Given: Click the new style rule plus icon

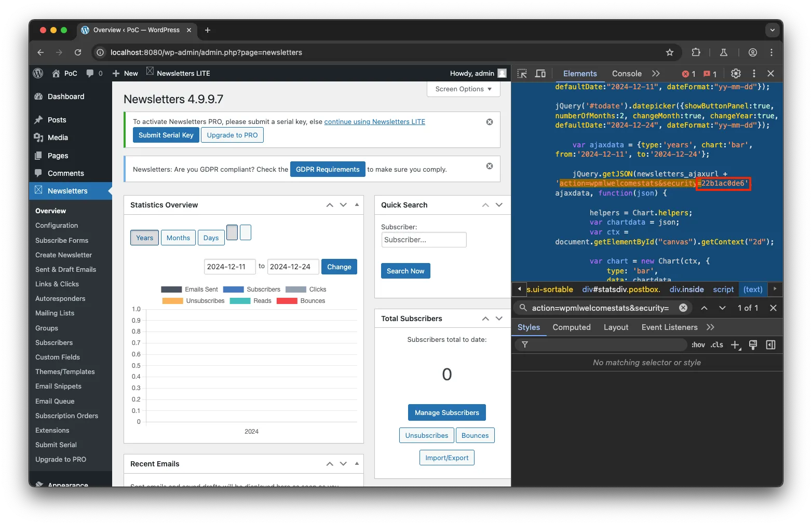Looking at the screenshot, I should click(735, 345).
